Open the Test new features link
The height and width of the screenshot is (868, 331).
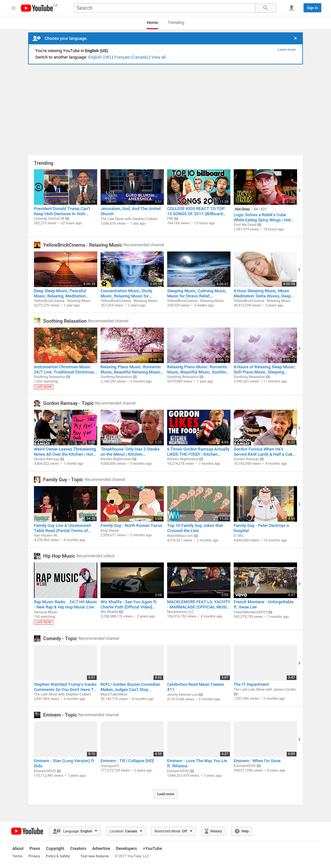pyautogui.click(x=94, y=856)
